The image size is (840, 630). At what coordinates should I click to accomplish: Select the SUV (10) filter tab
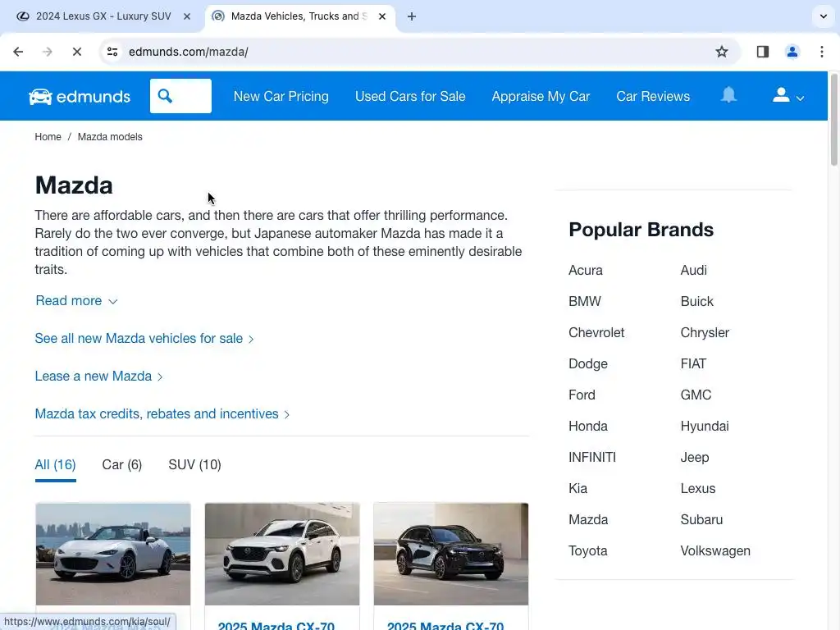[x=195, y=464]
